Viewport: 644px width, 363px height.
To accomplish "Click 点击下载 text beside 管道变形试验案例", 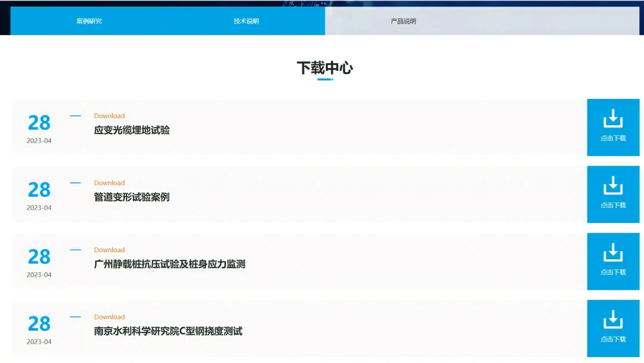I will (x=613, y=206).
